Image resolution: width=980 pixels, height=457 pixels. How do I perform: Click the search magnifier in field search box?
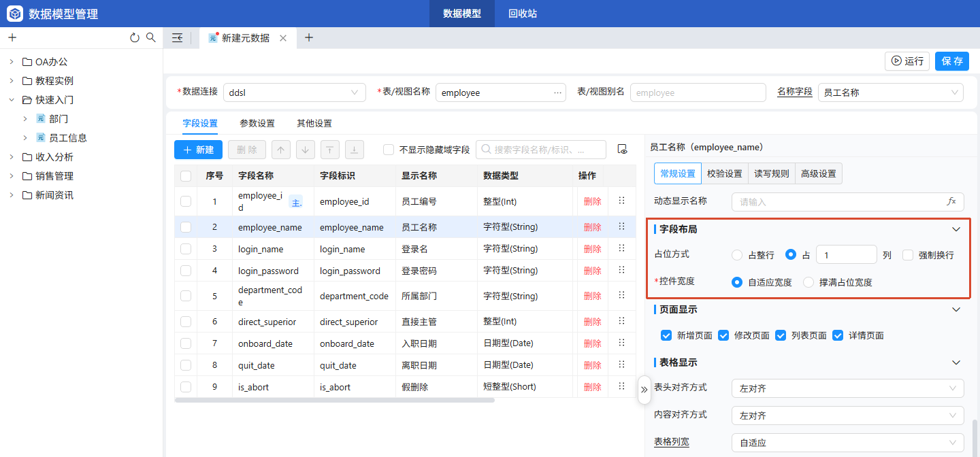click(485, 150)
